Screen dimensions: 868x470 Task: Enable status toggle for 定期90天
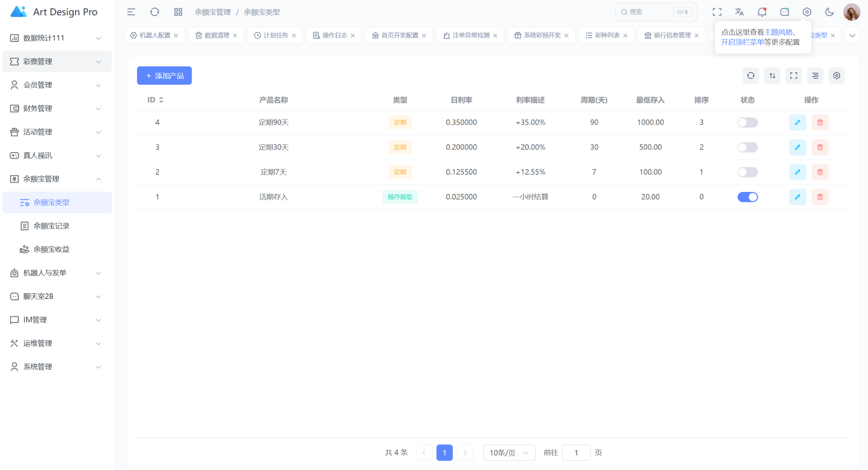pyautogui.click(x=747, y=122)
